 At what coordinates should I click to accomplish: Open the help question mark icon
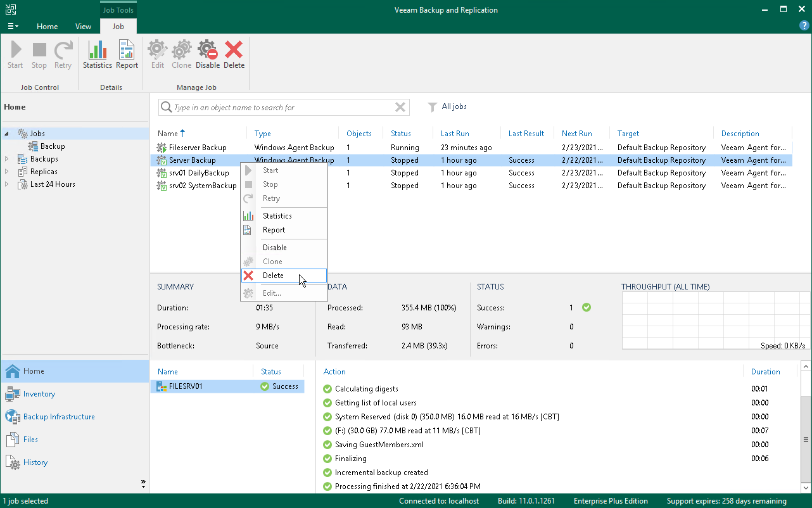pos(804,25)
